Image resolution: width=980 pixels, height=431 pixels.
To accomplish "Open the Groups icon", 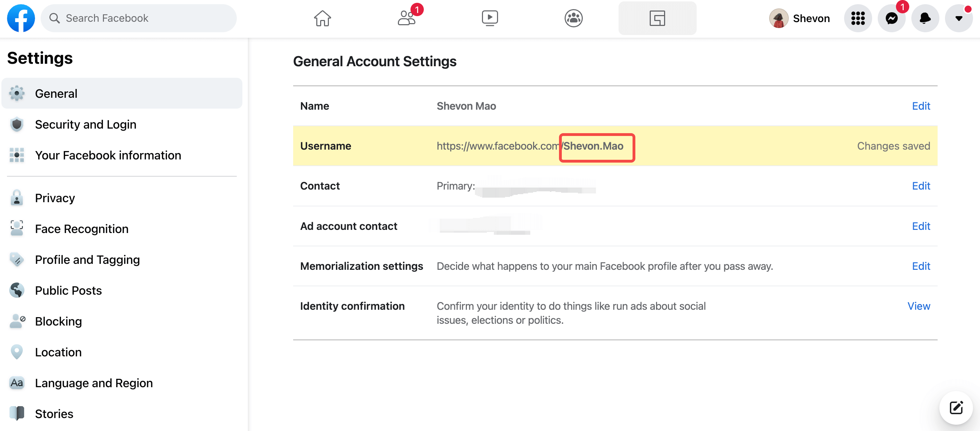I will 573,18.
